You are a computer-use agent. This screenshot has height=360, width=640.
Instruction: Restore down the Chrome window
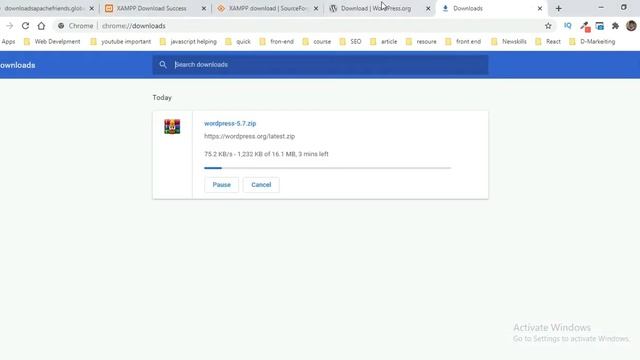click(624, 7)
